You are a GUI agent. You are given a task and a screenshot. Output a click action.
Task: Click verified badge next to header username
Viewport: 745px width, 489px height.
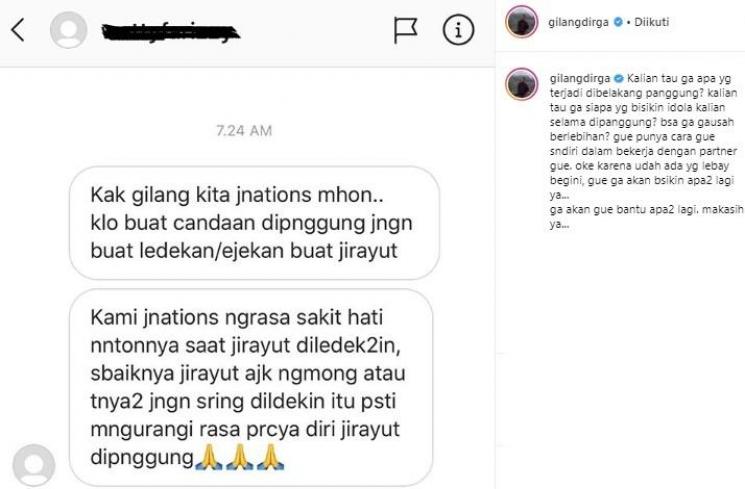618,22
